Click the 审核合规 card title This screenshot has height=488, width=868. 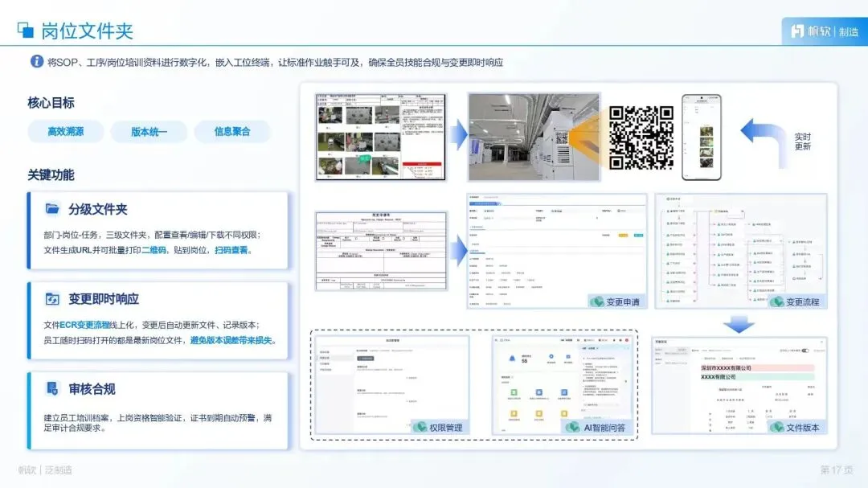92,389
